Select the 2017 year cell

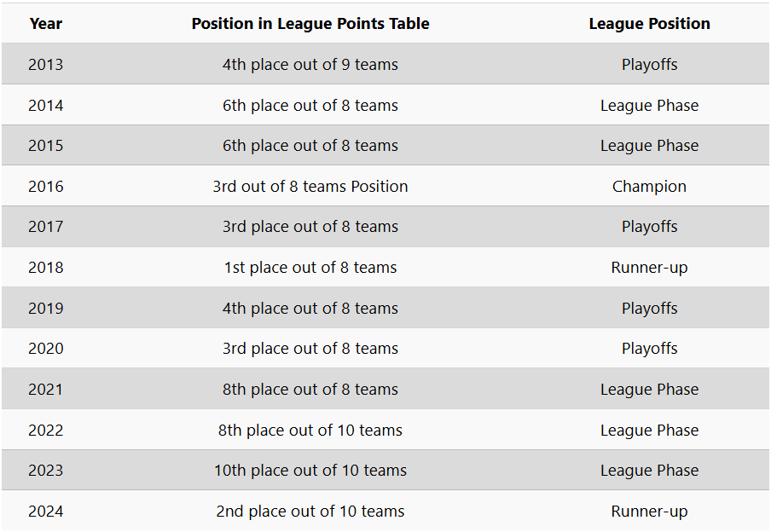[46, 227]
